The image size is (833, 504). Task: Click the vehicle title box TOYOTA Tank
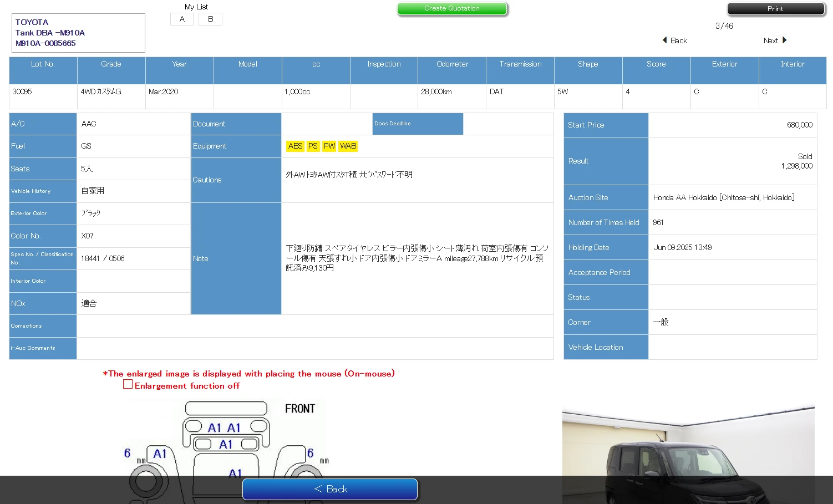click(78, 33)
